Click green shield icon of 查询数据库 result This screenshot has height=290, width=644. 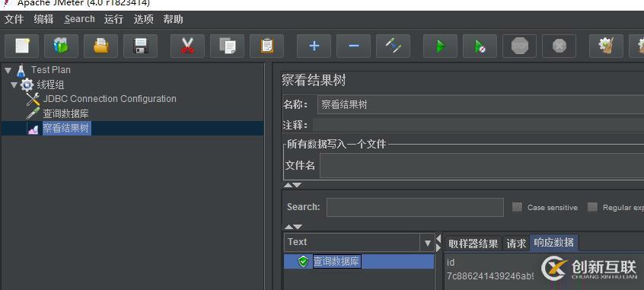pos(303,261)
